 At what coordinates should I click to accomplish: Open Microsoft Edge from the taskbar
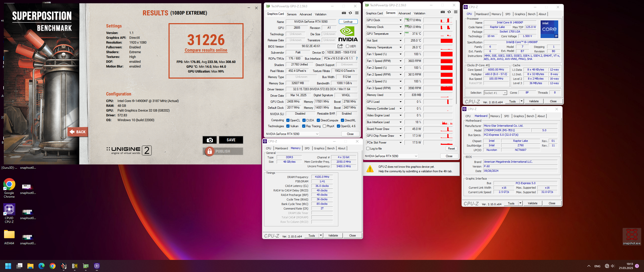click(x=42, y=266)
